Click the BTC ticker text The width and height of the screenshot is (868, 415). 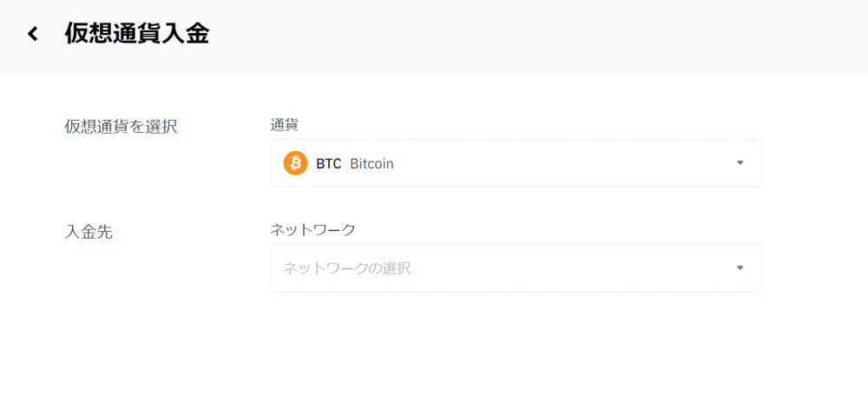coord(329,164)
